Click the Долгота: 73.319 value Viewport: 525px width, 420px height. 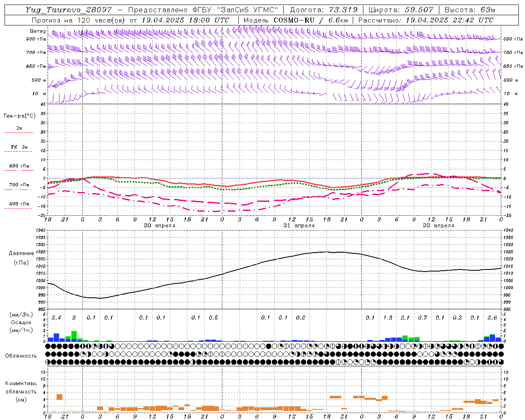point(324,10)
